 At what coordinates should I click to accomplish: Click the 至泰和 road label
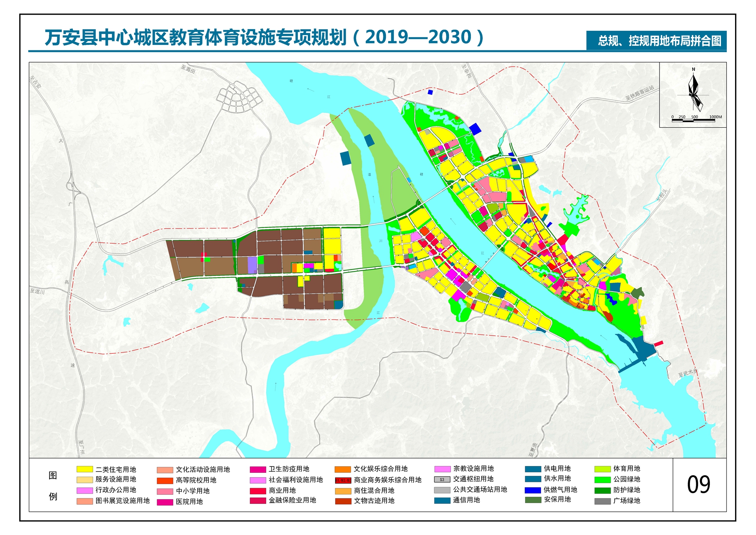(466, 71)
